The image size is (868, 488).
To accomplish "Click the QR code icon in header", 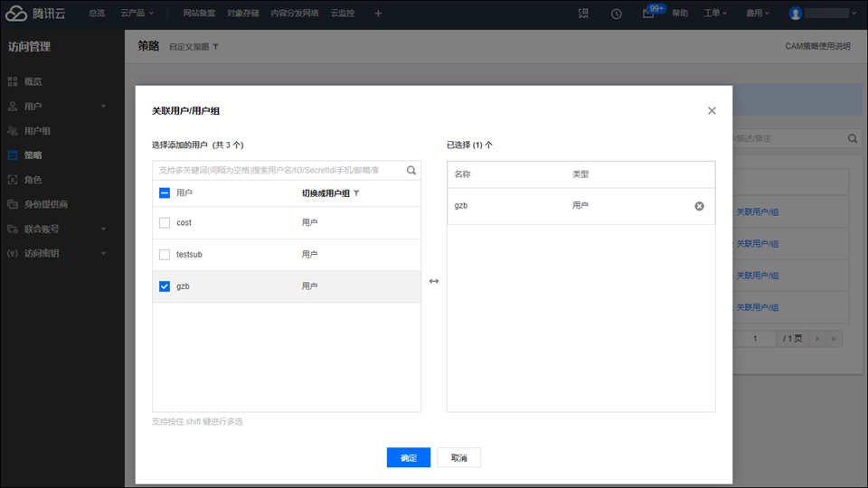I will click(583, 14).
